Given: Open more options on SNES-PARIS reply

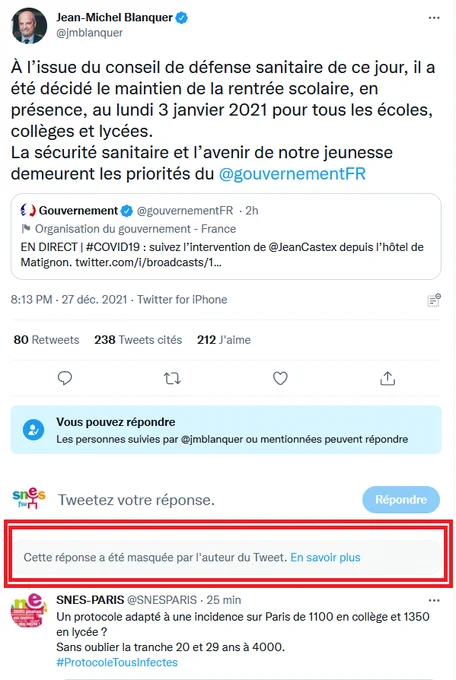Looking at the screenshot, I should (x=434, y=601).
